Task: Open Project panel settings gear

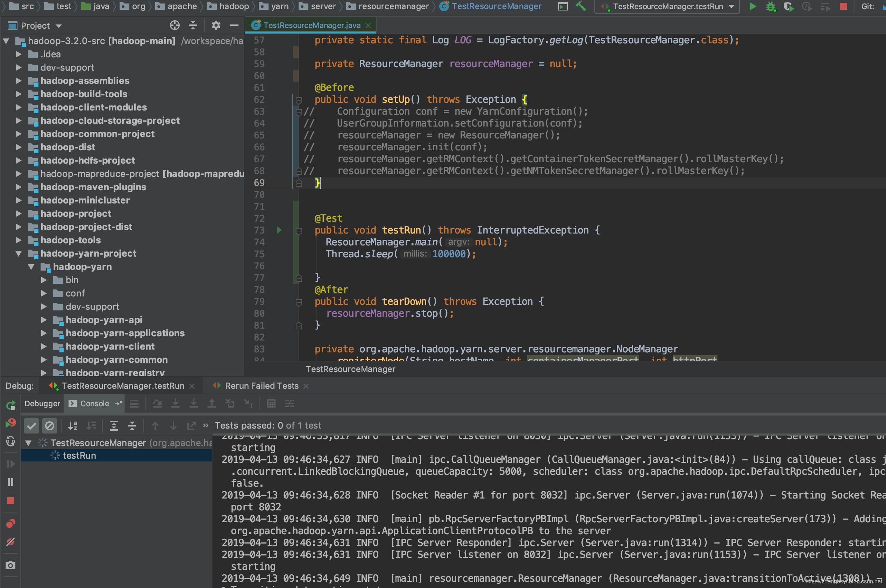Action: coord(216,26)
